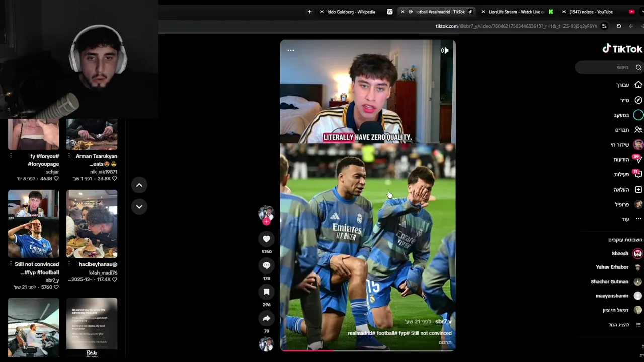Viewport: 644px width, 362px height.
Task: Open the hacibeyhanau video thumbnail
Action: (x=92, y=224)
